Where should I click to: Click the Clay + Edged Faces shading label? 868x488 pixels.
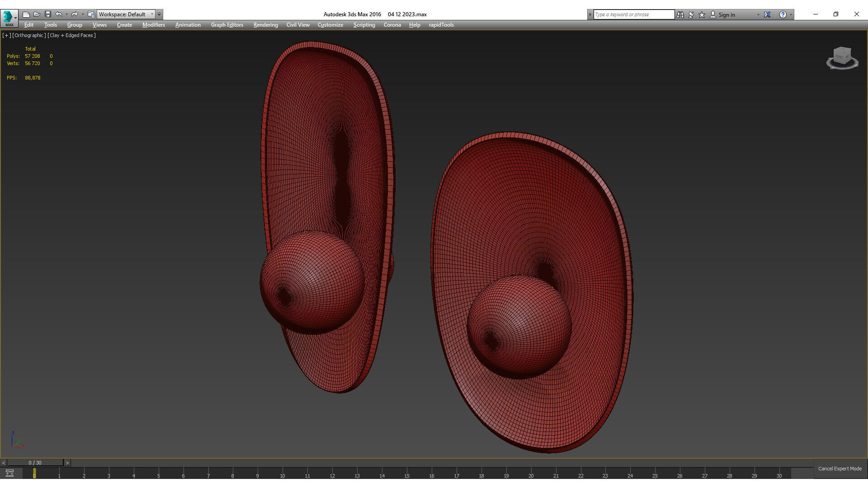(x=71, y=35)
